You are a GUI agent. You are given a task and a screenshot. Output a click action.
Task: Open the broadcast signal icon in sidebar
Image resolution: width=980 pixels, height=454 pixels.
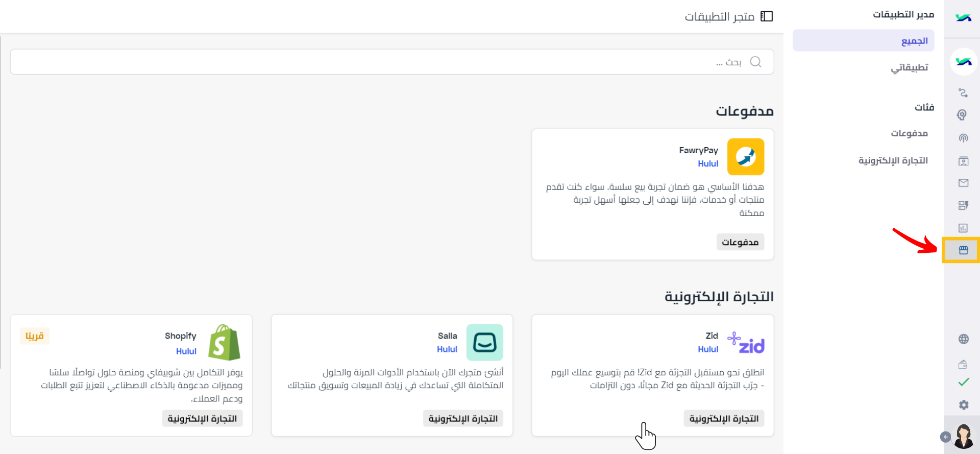pos(963,138)
